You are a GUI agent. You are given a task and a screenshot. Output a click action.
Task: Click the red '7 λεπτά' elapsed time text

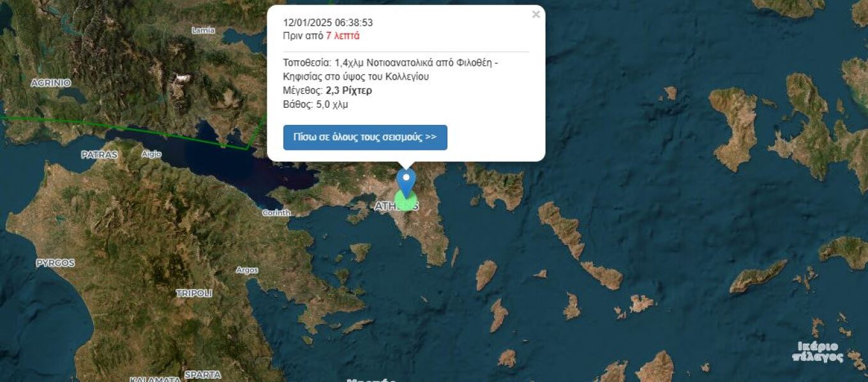pyautogui.click(x=343, y=36)
